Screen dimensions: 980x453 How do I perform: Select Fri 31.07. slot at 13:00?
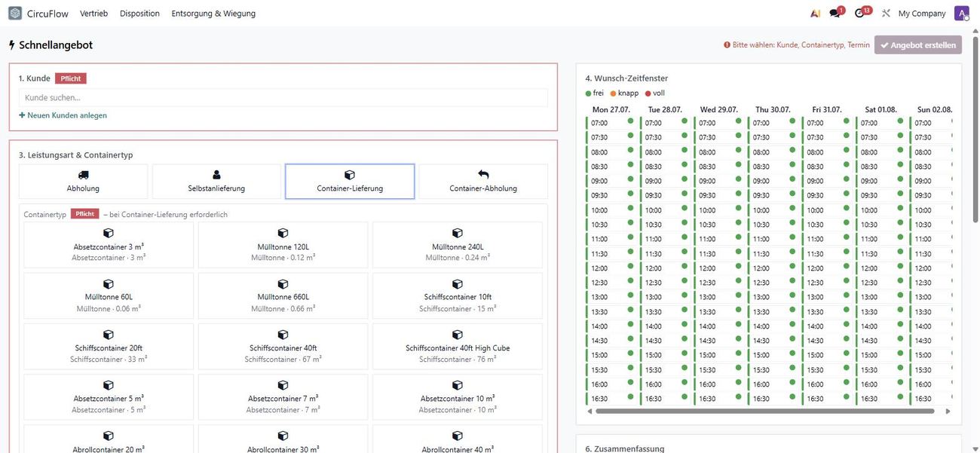pos(828,297)
